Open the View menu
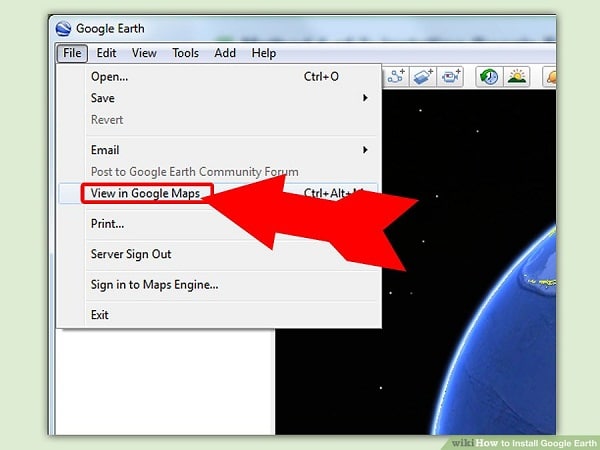The height and width of the screenshot is (450, 600). pyautogui.click(x=144, y=53)
